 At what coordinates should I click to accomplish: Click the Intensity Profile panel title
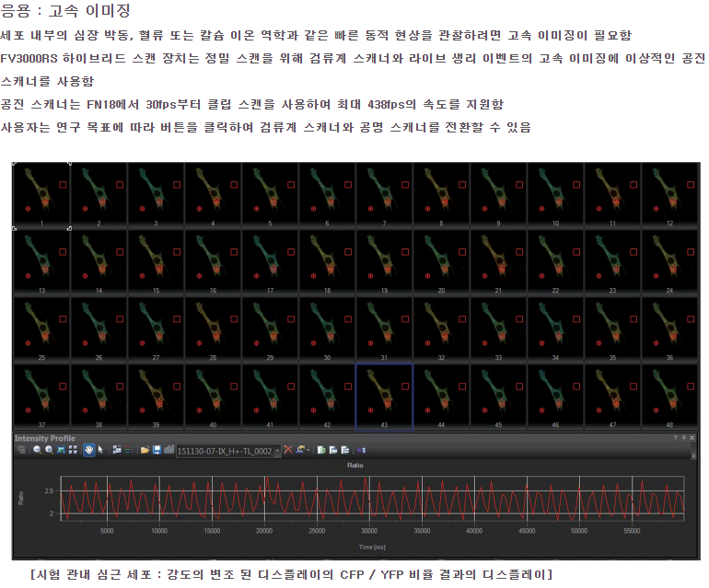44,438
